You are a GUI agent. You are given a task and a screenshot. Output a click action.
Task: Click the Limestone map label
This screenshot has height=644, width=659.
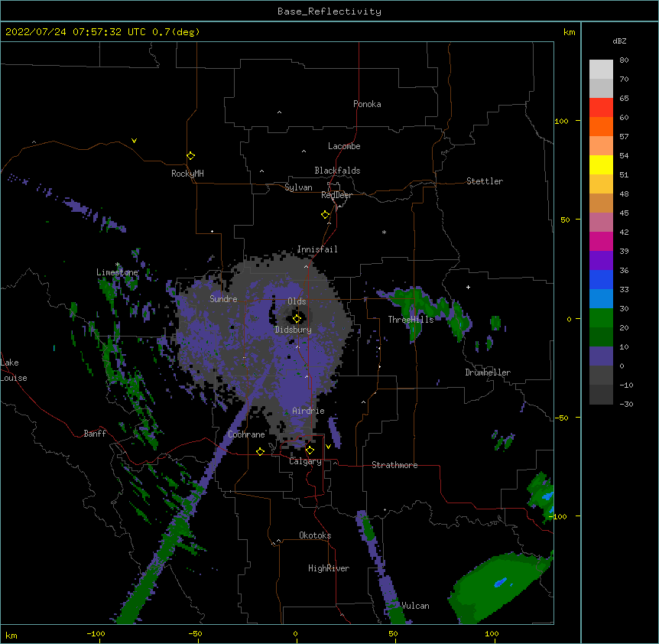click(x=117, y=272)
